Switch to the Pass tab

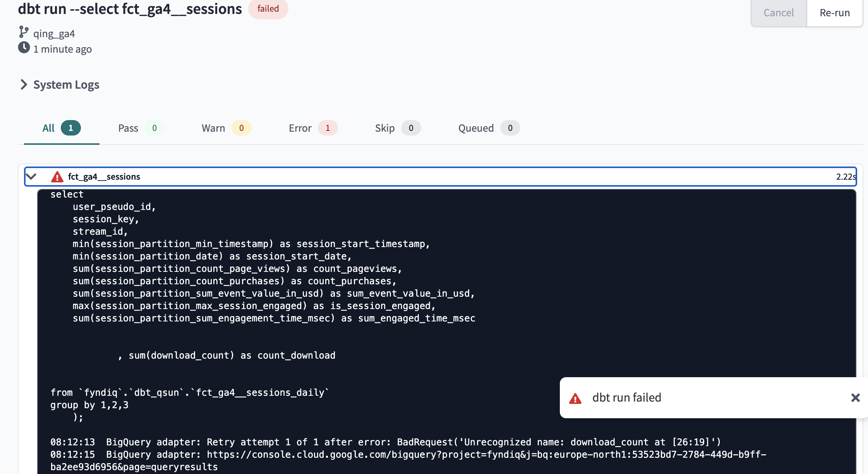pyautogui.click(x=128, y=128)
